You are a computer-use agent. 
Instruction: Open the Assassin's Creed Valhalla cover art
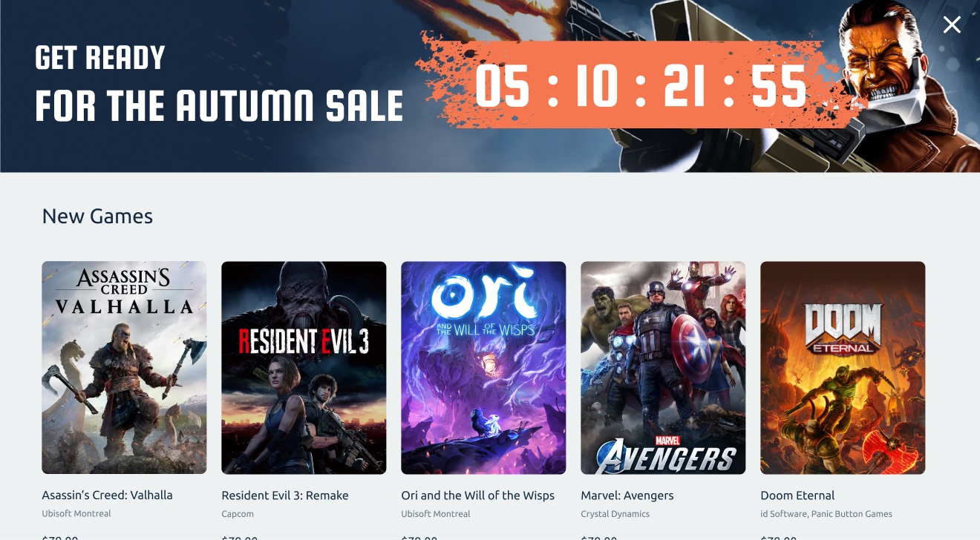coord(124,368)
